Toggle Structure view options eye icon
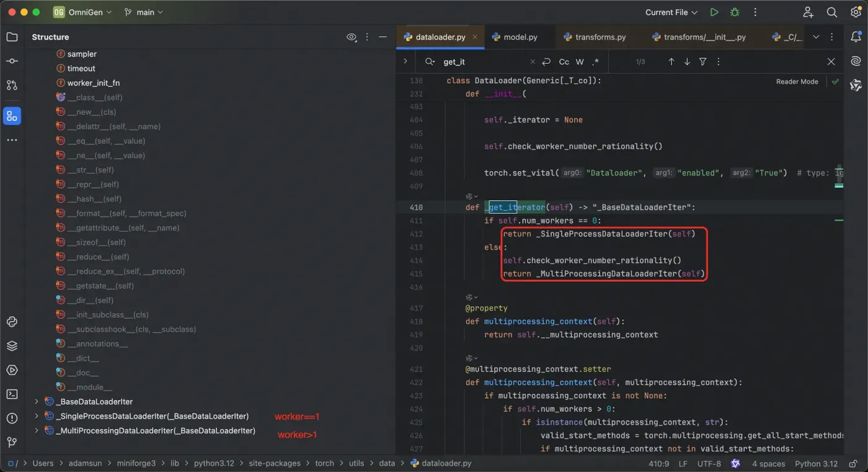868x472 pixels. [x=352, y=37]
